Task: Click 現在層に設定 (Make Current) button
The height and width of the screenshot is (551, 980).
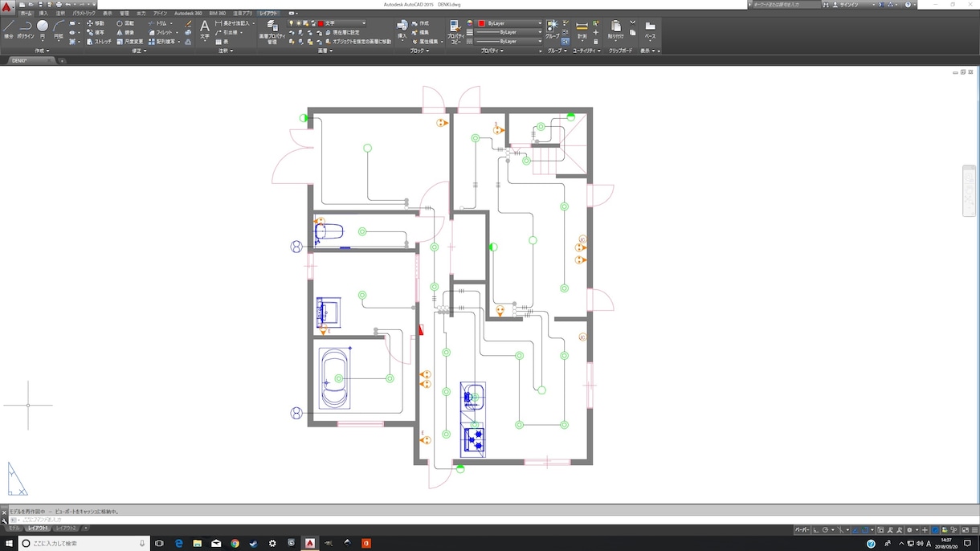Action: point(344,32)
